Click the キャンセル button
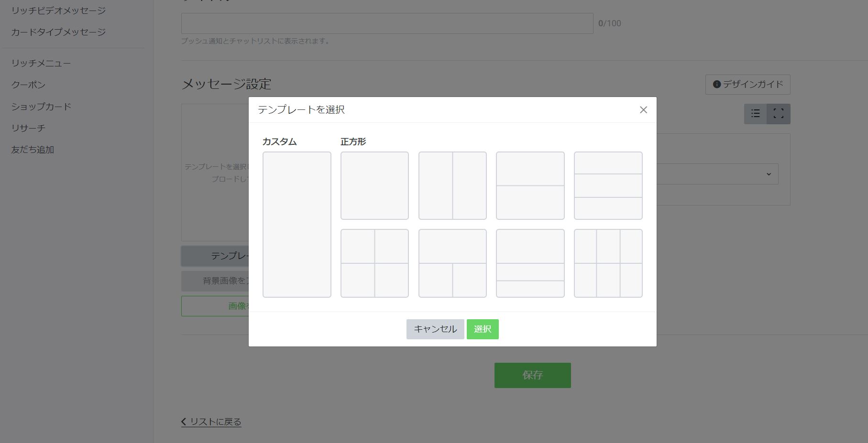The height and width of the screenshot is (443, 868). pos(435,329)
